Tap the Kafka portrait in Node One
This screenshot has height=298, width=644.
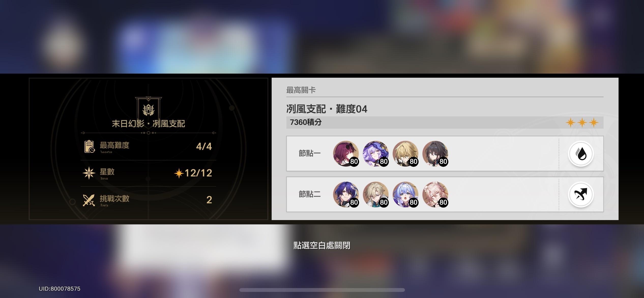tap(346, 154)
